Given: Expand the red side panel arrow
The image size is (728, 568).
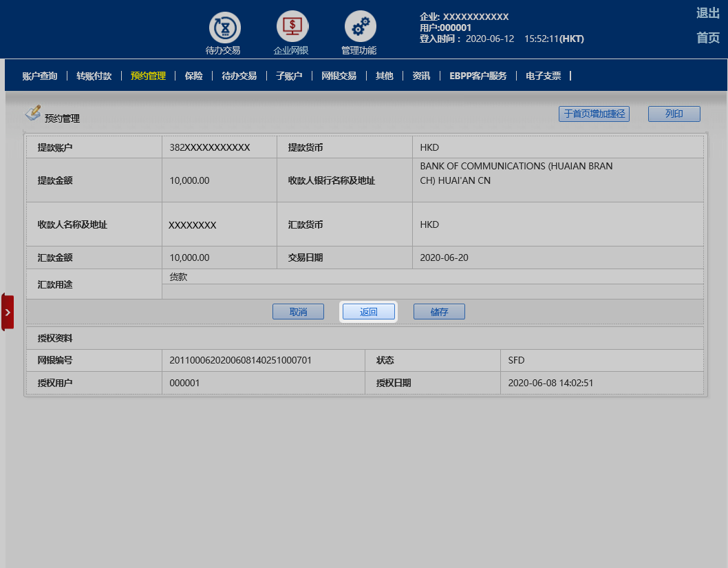Looking at the screenshot, I should click(8, 312).
